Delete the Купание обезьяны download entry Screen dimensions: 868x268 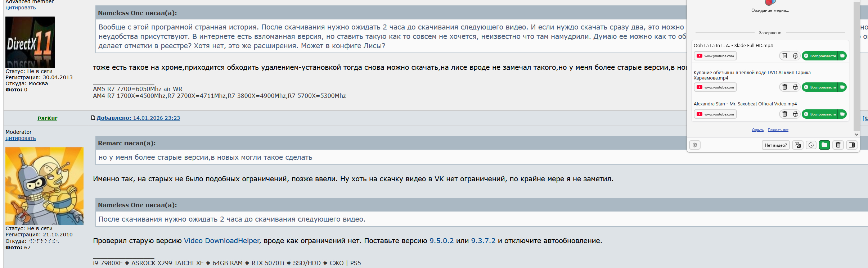click(784, 87)
